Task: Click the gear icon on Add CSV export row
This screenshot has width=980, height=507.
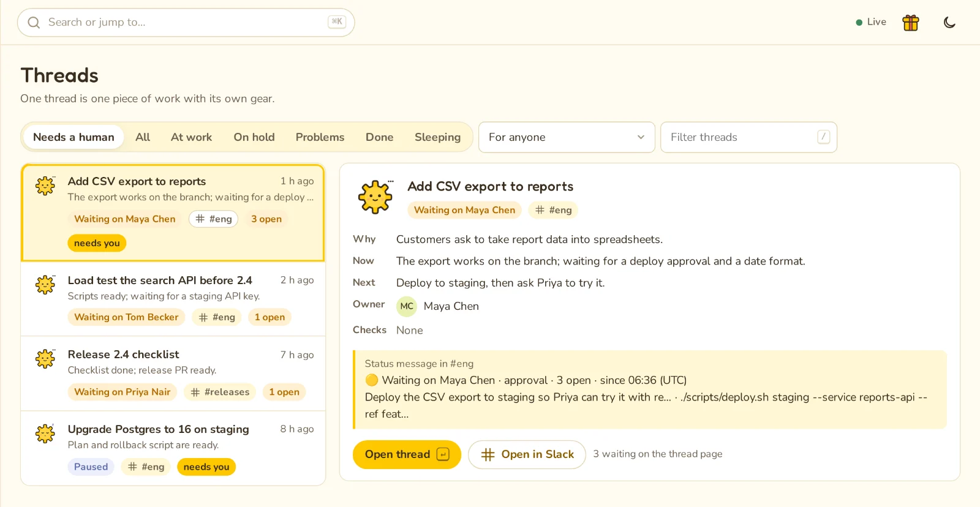Action: [x=45, y=186]
